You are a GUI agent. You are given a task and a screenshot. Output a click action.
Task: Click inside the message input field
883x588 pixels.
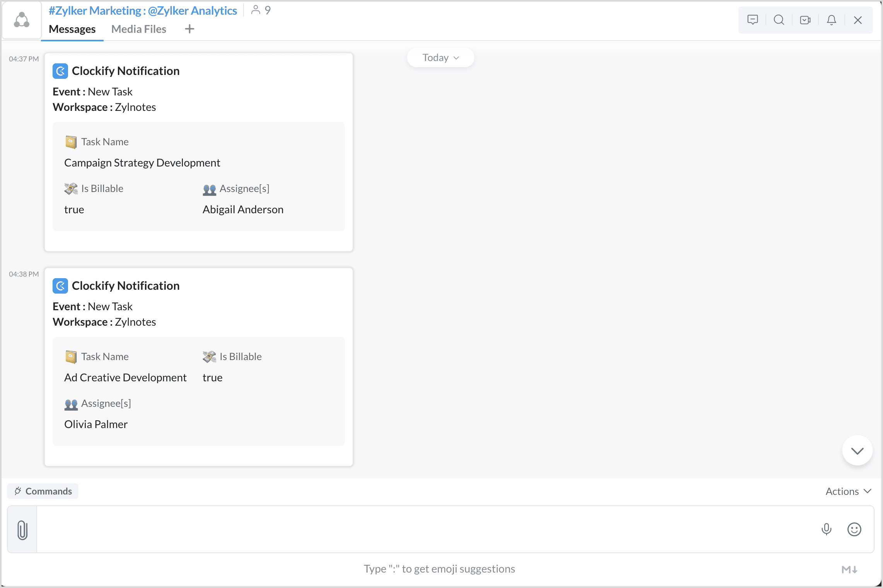[x=425, y=529]
